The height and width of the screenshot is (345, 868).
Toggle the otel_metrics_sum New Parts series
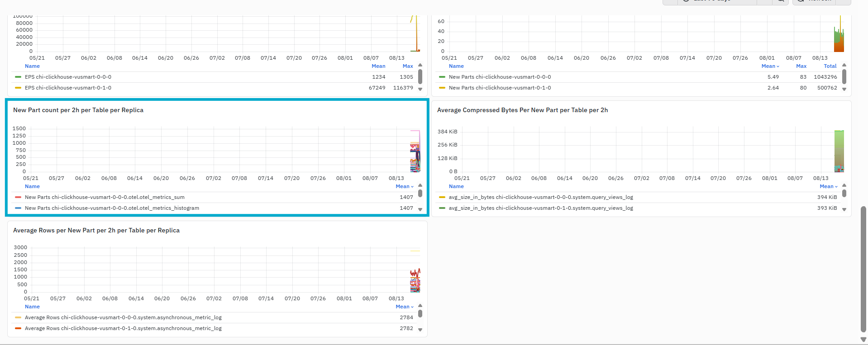click(105, 197)
